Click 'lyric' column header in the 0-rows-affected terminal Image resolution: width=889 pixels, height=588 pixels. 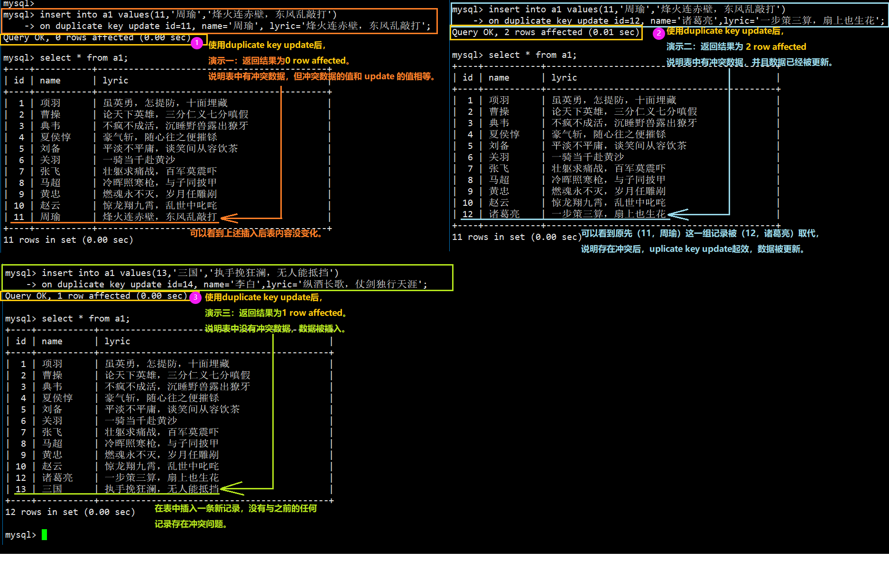(x=116, y=81)
